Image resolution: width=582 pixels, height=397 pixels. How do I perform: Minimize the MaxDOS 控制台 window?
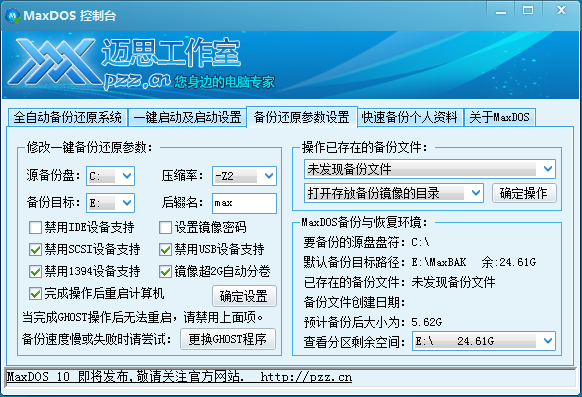(x=501, y=12)
